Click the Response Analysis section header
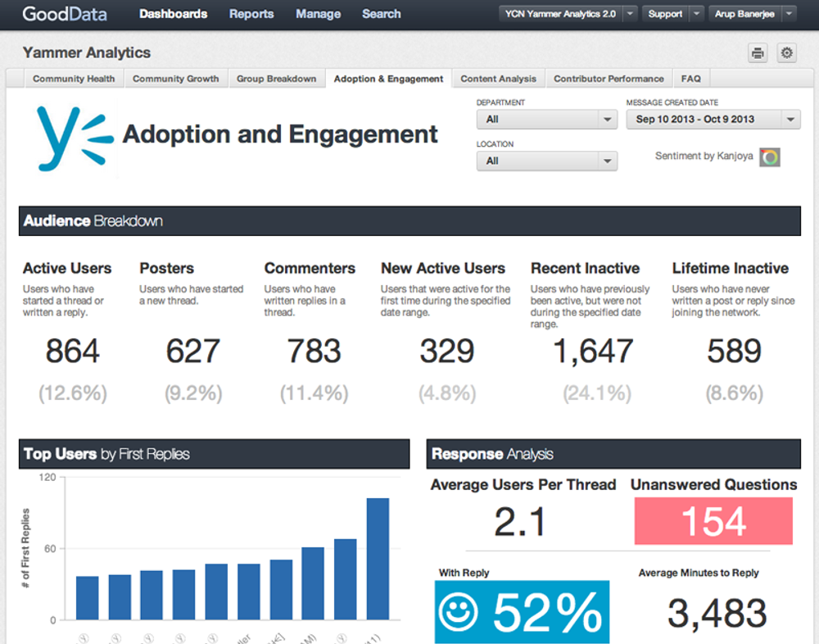This screenshot has height=644, width=819. click(613, 454)
